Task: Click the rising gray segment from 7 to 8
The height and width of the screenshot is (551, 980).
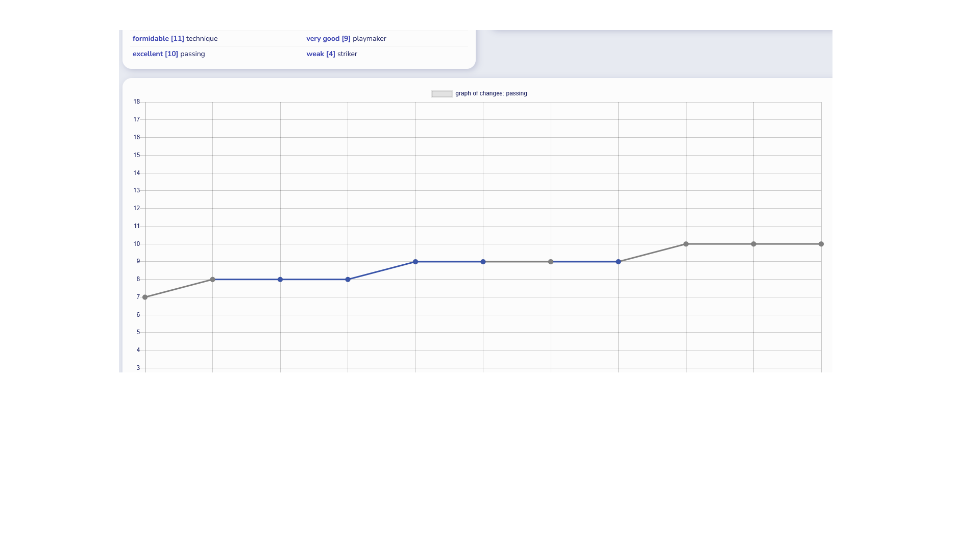Action: [x=179, y=288]
